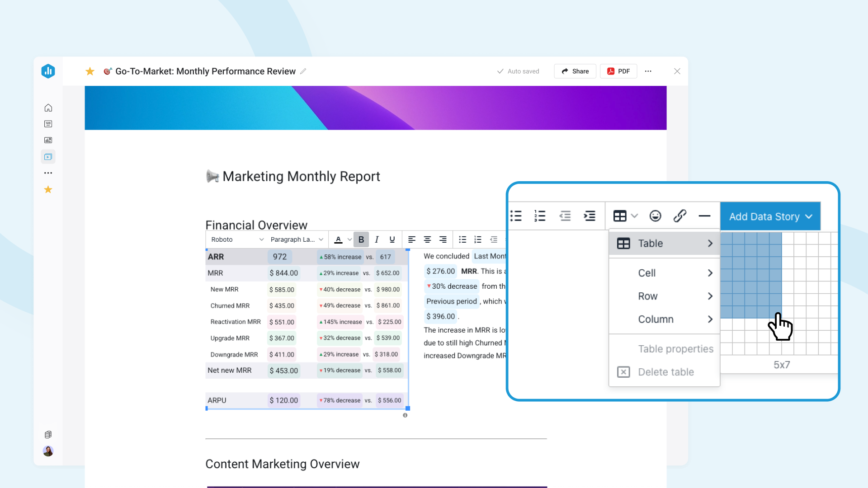Open the data sources icon near bottom sidebar
Viewport: 868px width, 488px height.
(48, 434)
